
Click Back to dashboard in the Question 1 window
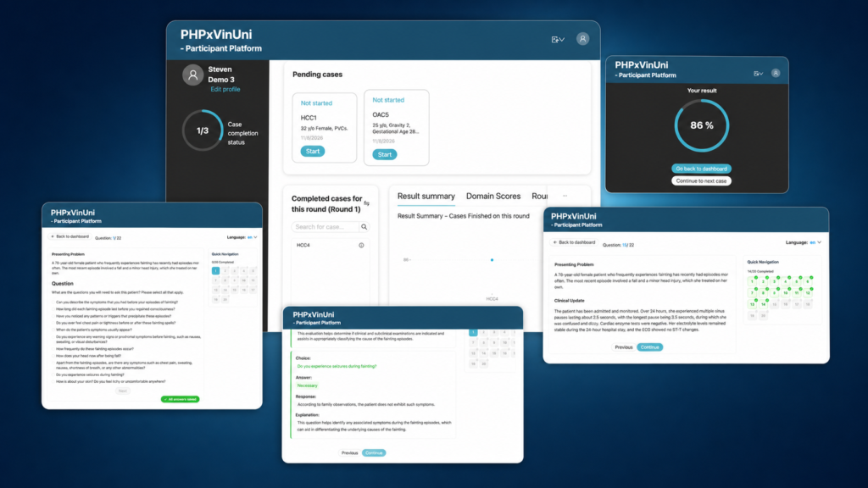70,237
